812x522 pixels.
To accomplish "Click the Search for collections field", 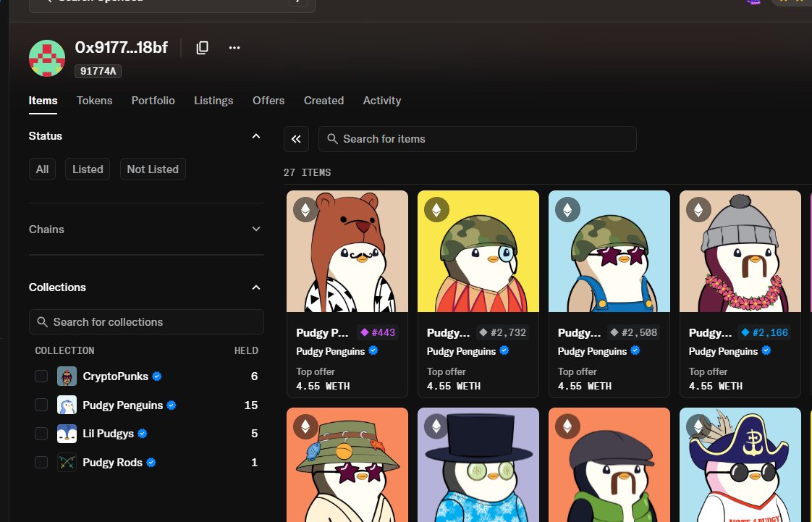I will (x=147, y=321).
